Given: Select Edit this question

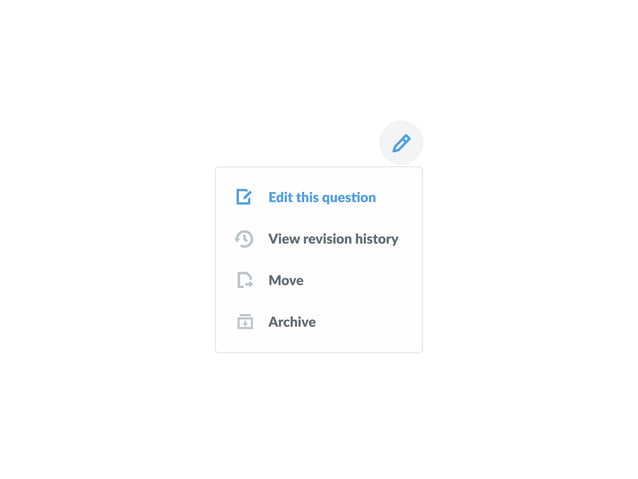Looking at the screenshot, I should pyautogui.click(x=319, y=197).
